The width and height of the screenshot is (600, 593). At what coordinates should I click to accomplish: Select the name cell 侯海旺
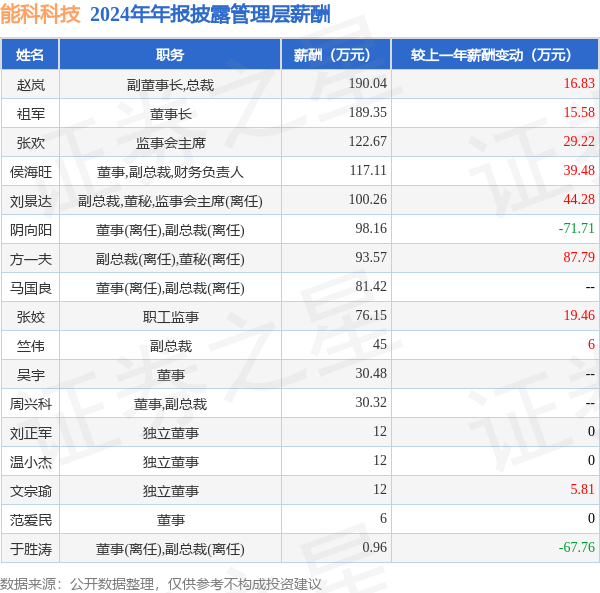[31, 172]
